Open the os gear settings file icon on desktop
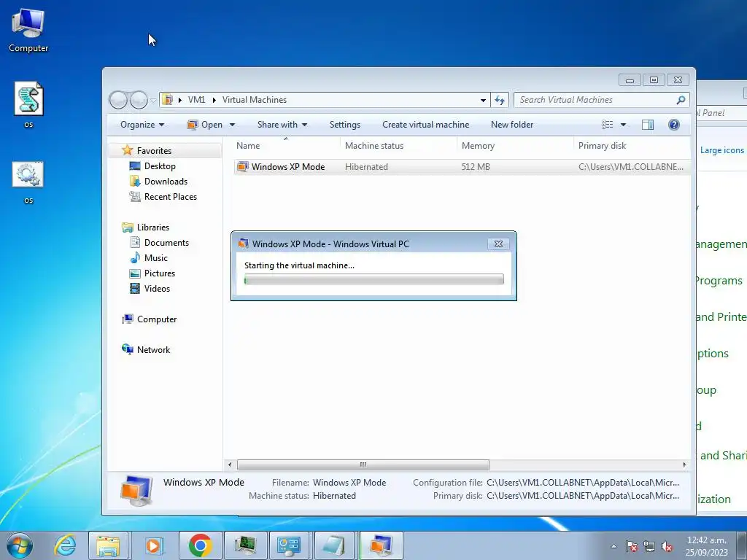 click(x=28, y=182)
